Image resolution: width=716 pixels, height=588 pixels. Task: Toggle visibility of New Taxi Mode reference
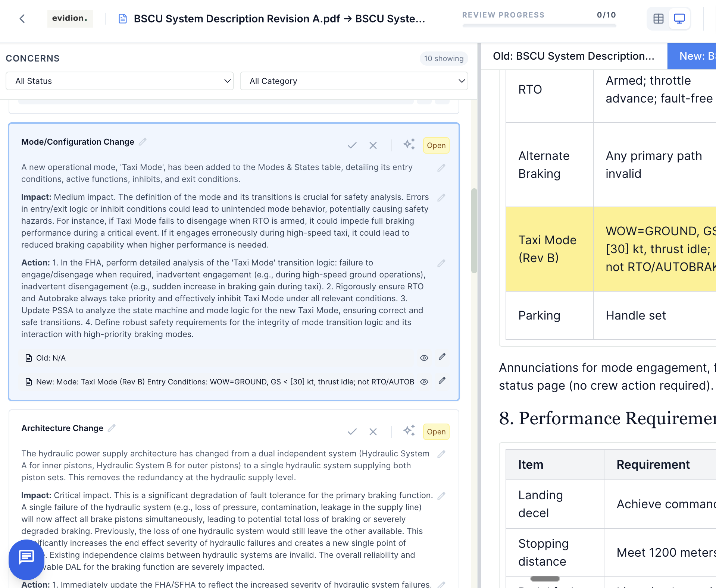(x=424, y=382)
